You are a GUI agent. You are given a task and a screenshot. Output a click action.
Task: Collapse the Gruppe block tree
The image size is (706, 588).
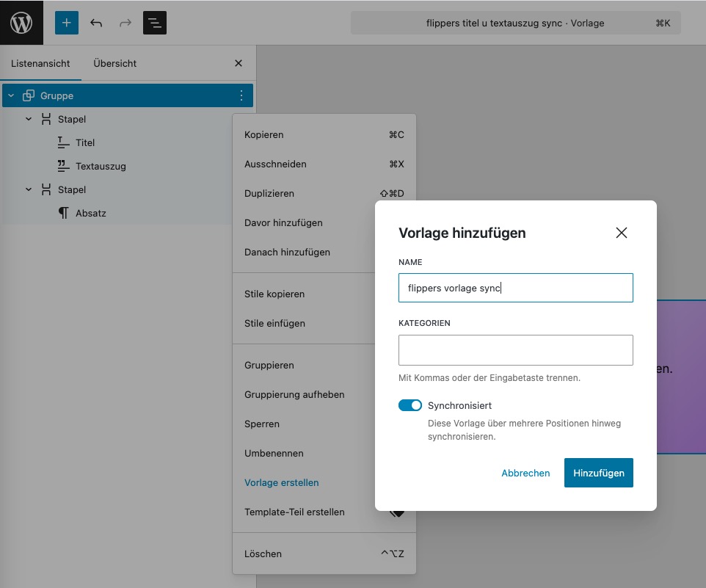[11, 95]
